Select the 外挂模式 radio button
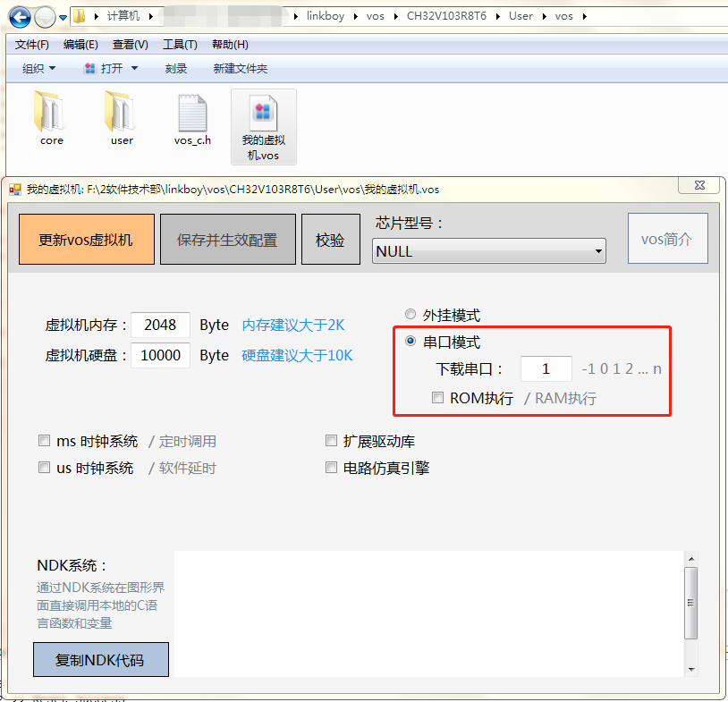The height and width of the screenshot is (702, 728). pos(410,314)
